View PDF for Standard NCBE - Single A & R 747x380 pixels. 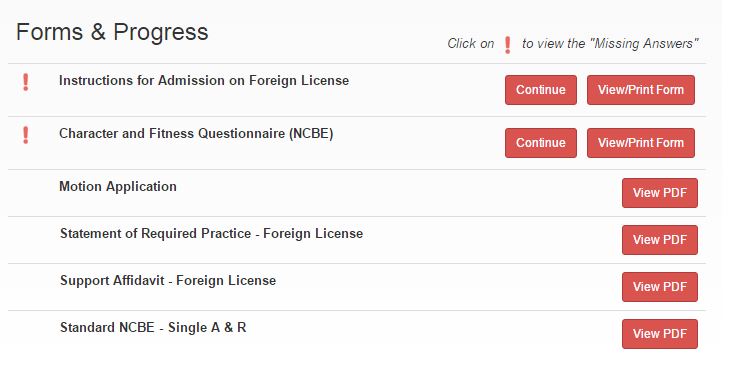point(660,334)
